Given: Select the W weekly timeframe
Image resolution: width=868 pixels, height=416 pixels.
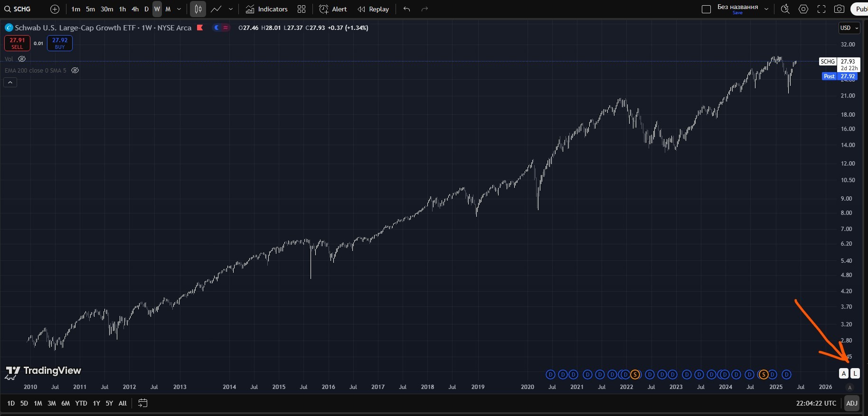Looking at the screenshot, I should [x=157, y=9].
